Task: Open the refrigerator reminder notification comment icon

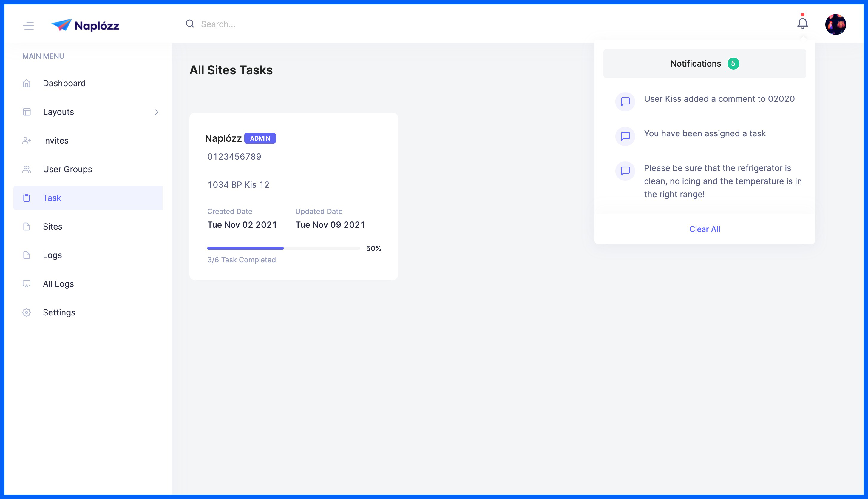Action: coord(625,171)
